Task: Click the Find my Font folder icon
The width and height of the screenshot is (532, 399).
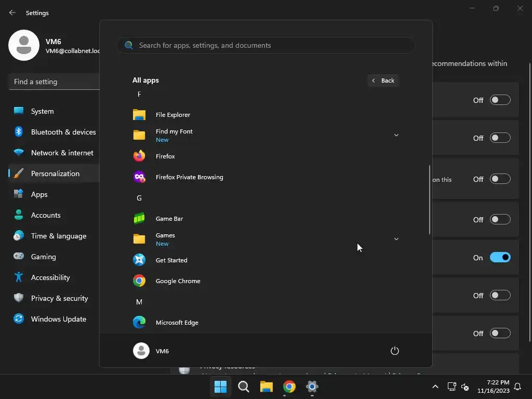Action: click(x=139, y=135)
